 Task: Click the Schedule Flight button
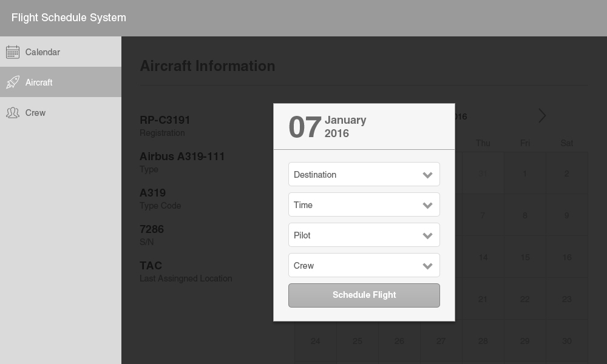[364, 295]
